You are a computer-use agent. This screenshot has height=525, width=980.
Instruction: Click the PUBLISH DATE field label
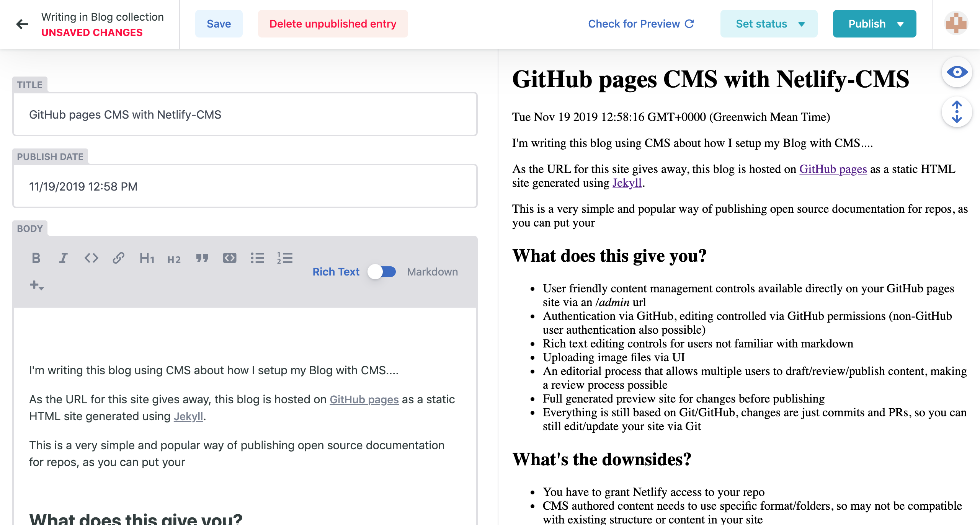point(50,157)
